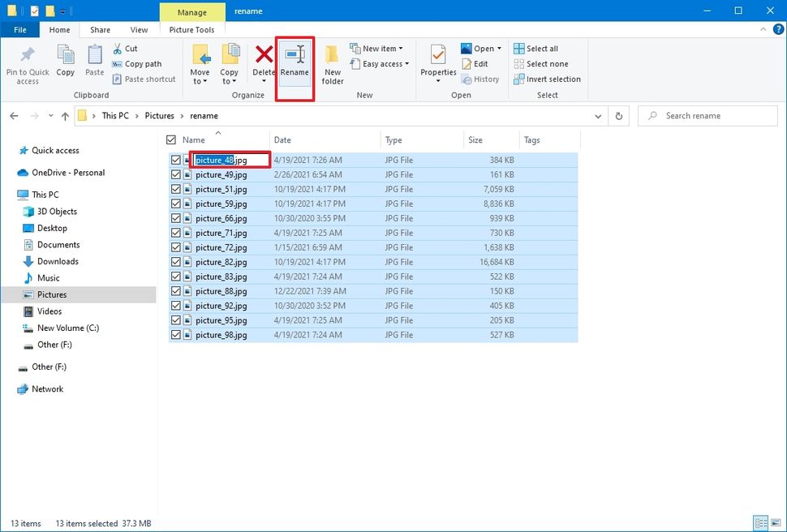Uncheck the checkbox beside picture_98.jpg
The height and width of the screenshot is (532, 787).
tap(176, 334)
